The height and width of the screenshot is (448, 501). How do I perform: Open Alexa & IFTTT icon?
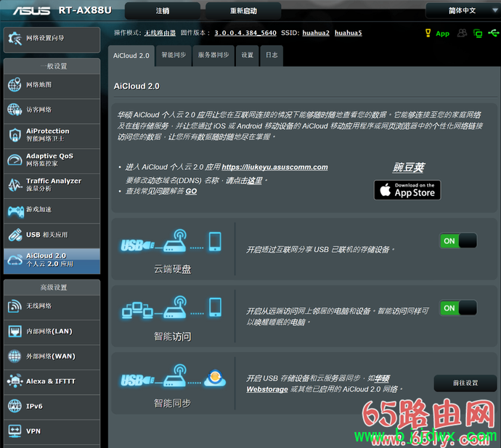coord(15,381)
